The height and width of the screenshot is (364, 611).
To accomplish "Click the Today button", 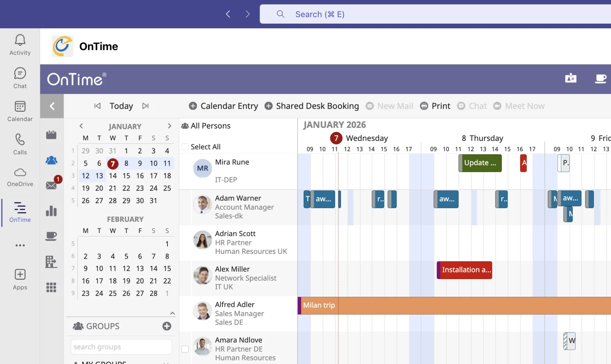I will point(121,106).
